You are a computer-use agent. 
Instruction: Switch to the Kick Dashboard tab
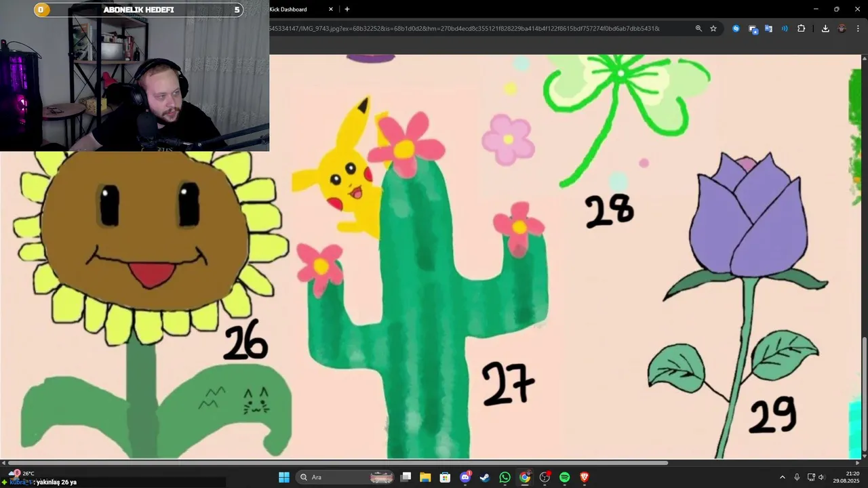click(298, 9)
